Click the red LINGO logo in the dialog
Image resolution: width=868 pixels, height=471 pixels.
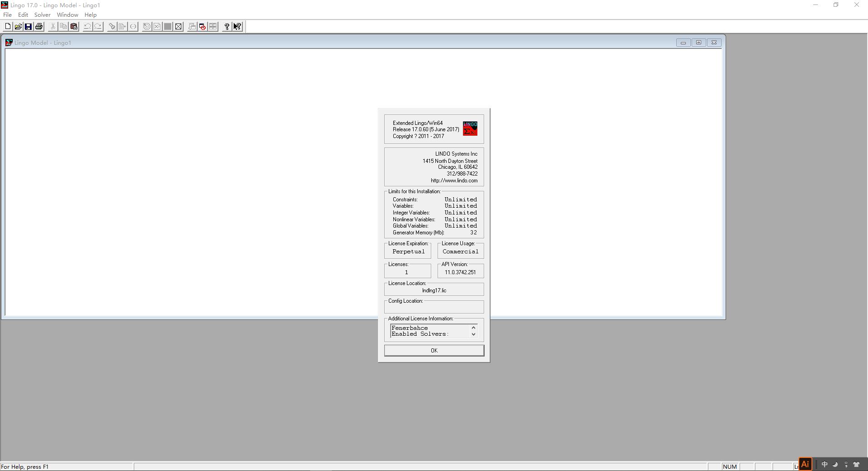pos(470,128)
